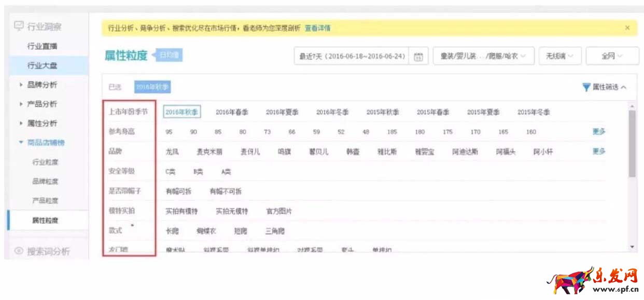Click 更多 in the 参考身高 row

click(x=599, y=132)
